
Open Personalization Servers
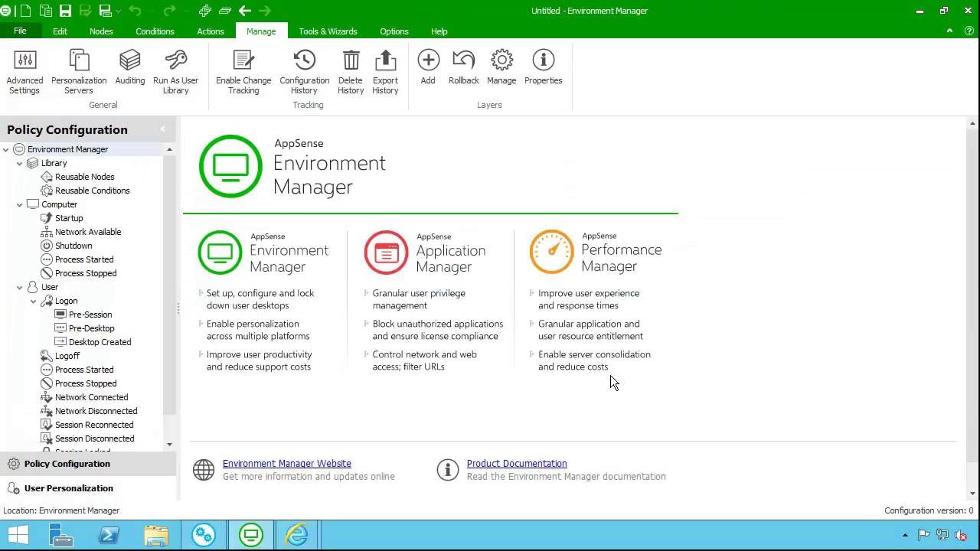(x=79, y=72)
